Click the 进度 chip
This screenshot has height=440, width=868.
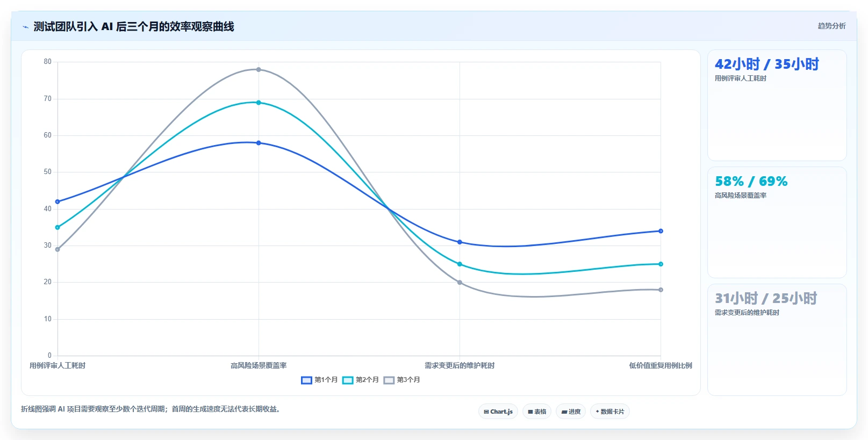pyautogui.click(x=571, y=412)
